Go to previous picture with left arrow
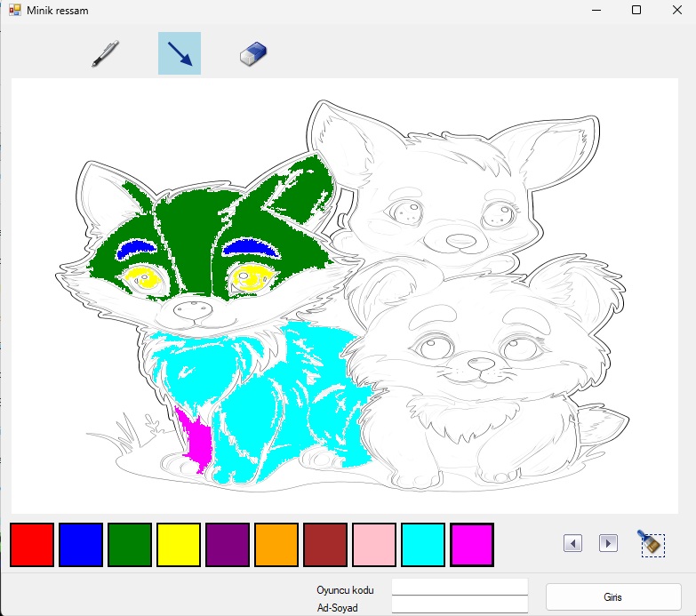This screenshot has width=696, height=616. [572, 543]
